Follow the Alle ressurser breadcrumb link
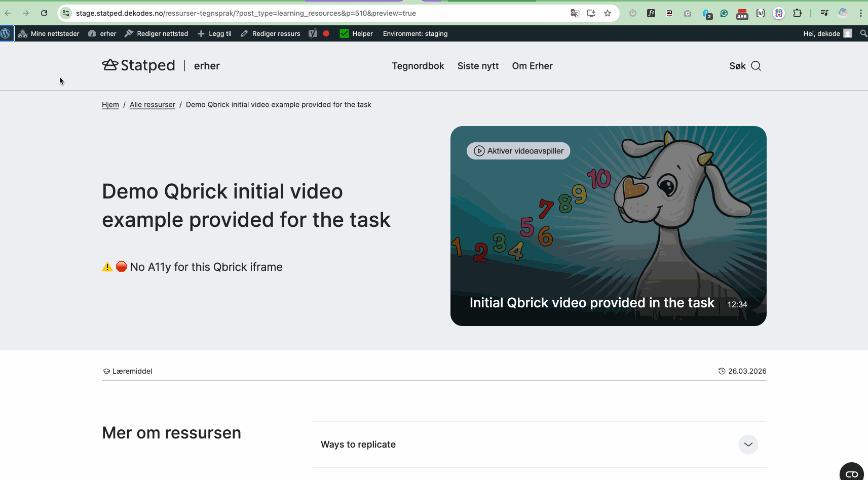 (x=152, y=105)
